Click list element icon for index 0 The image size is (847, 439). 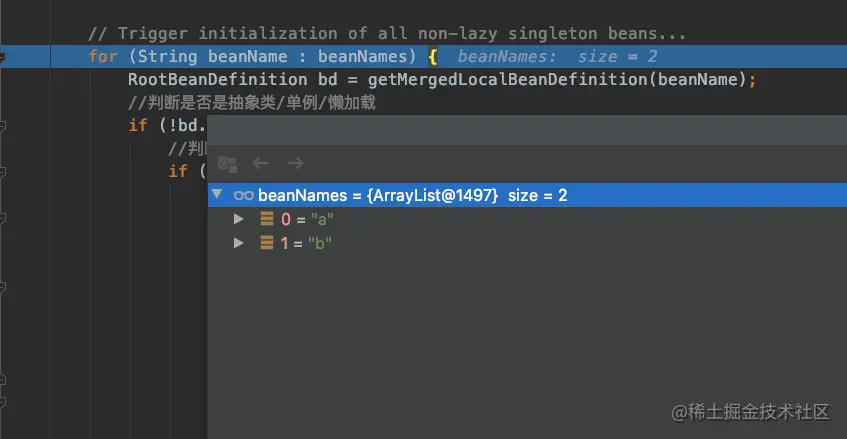point(267,219)
